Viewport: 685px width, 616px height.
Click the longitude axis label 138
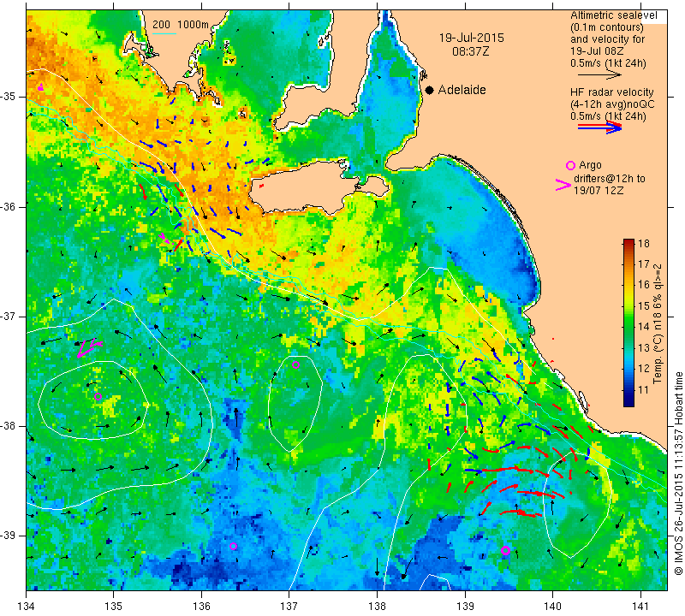tap(377, 606)
